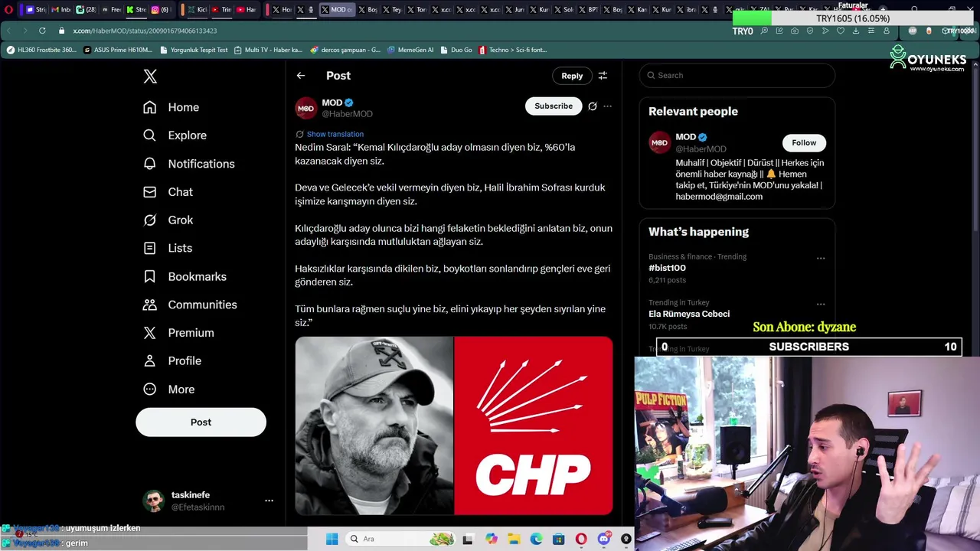Expand the More menu in sidebar
980x551 pixels.
pos(168,390)
